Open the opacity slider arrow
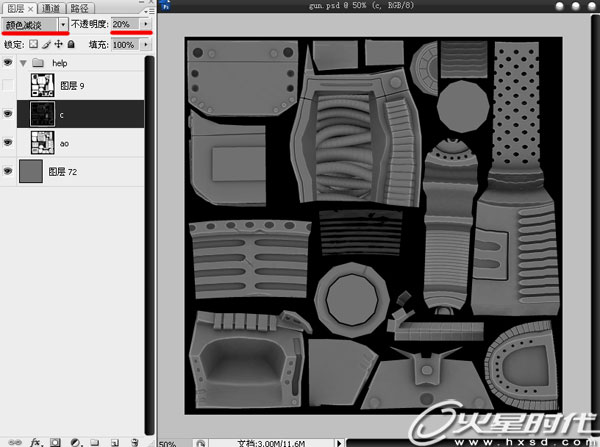The width and height of the screenshot is (600, 447). 146,24
